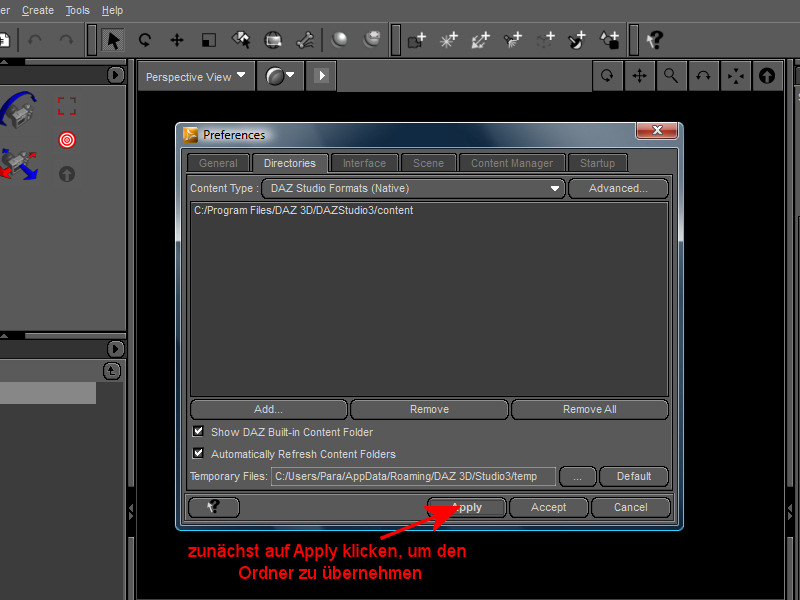Image resolution: width=800 pixels, height=600 pixels.
Task: Click the Add... button
Action: 268,409
